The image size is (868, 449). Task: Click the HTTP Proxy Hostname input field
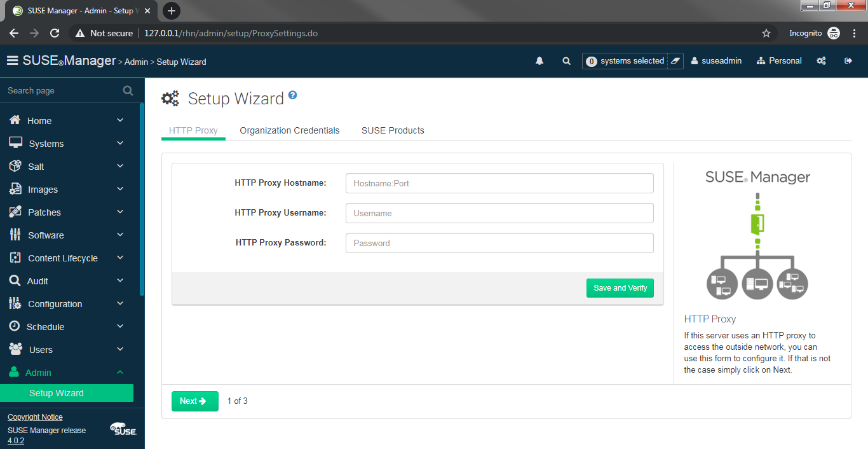(x=499, y=183)
